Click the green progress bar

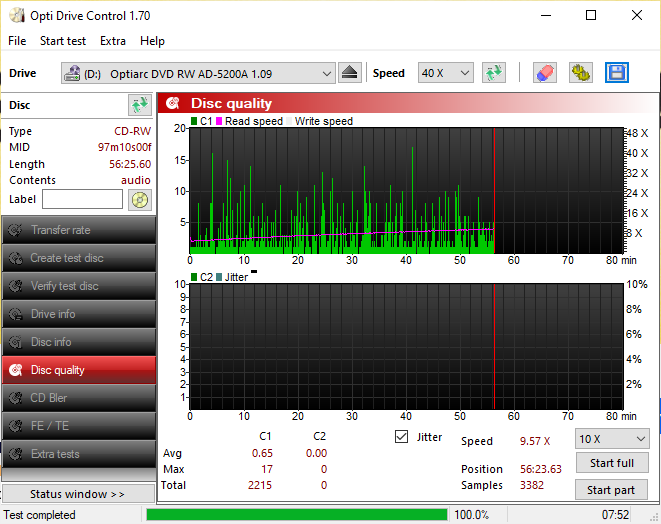(297, 515)
